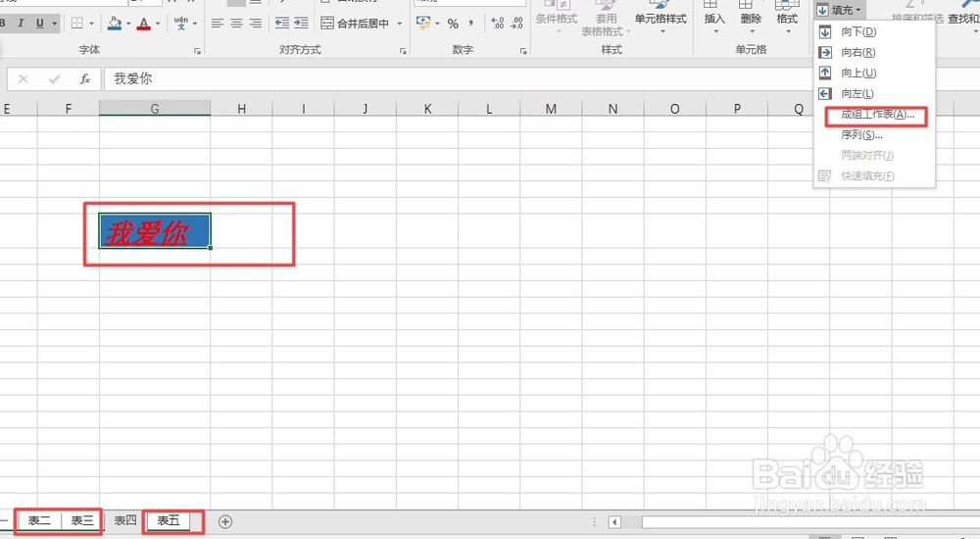Open phonetic guide dropdown arrow
Viewport: 980px width, 539px height.
[x=195, y=24]
